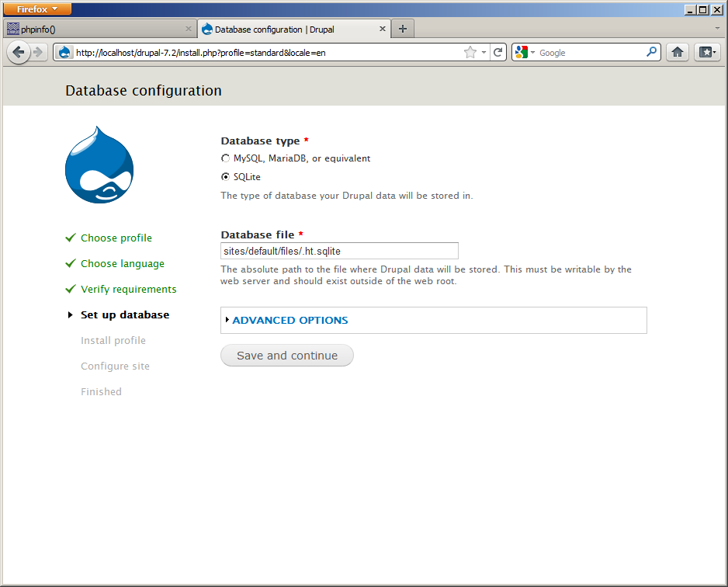Image resolution: width=728 pixels, height=587 pixels.
Task: Click the 'Set up database' step text
Action: [125, 314]
